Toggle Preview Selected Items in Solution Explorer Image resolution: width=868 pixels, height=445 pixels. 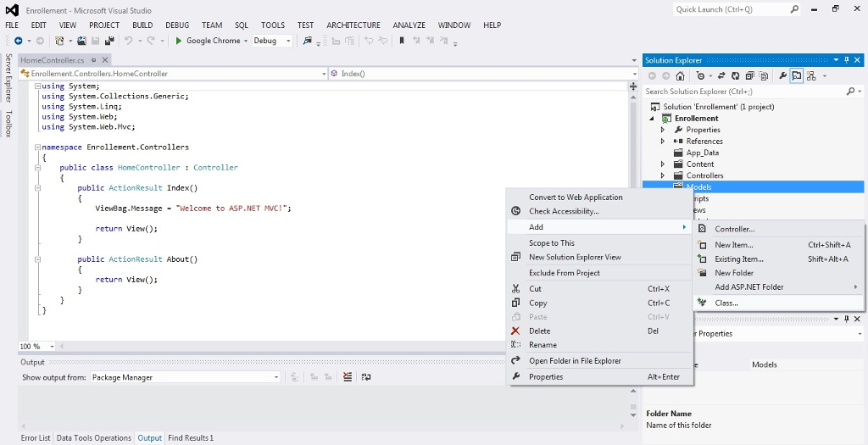coord(797,76)
